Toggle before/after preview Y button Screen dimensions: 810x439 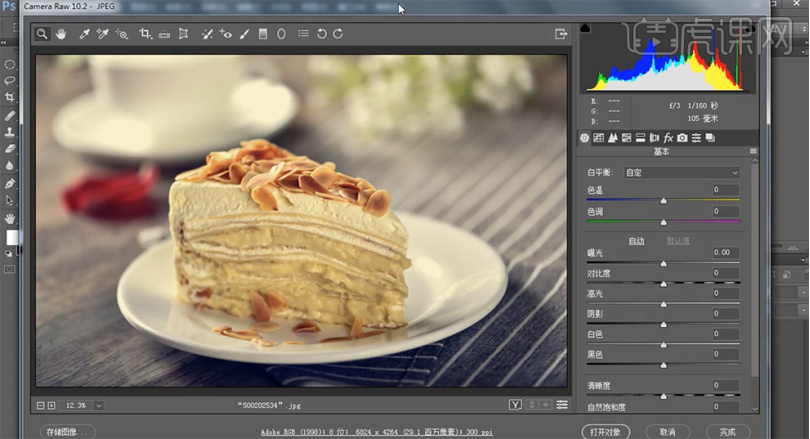tap(515, 405)
